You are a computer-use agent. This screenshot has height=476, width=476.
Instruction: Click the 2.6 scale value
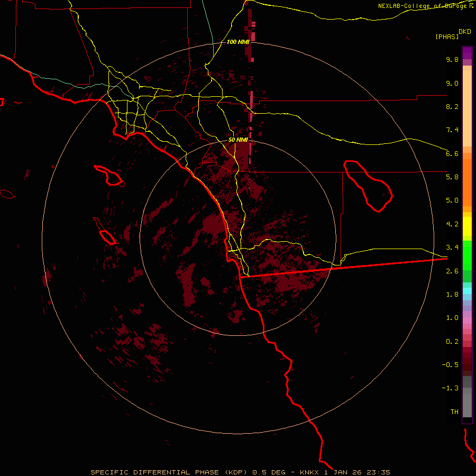[452, 271]
